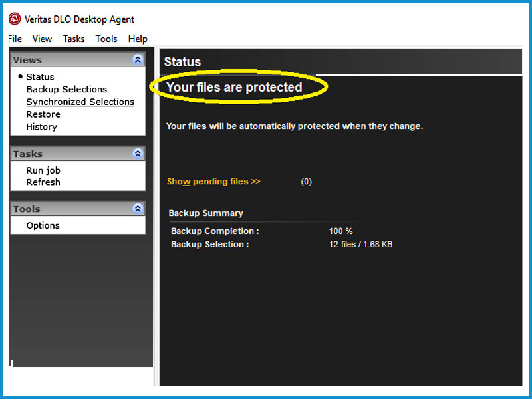Open the Tools menu

tap(106, 39)
